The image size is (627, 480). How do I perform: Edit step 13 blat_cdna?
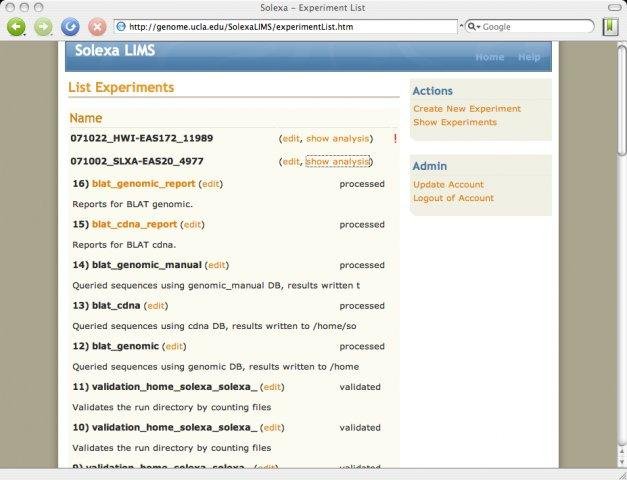(x=156, y=306)
